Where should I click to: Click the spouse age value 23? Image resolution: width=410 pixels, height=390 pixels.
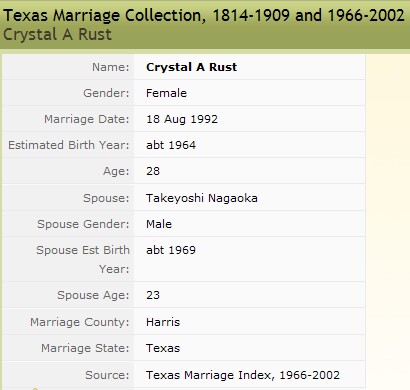153,295
